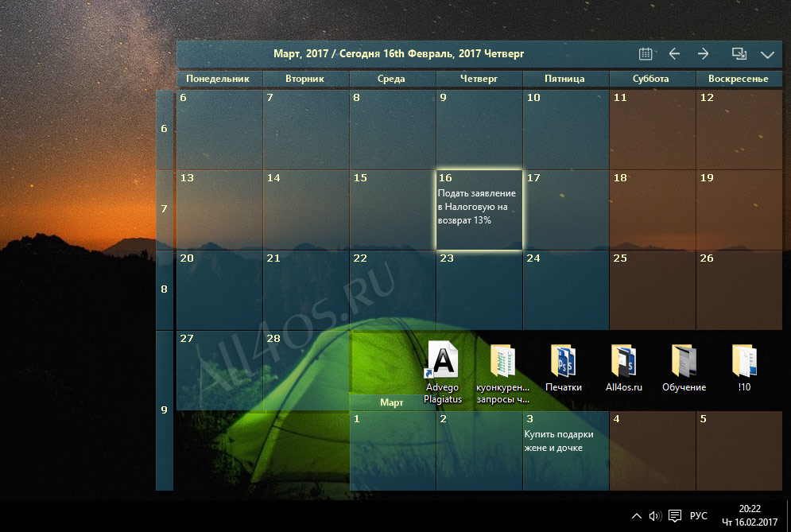Screen dimensions: 791x532
Task: Click the Среда column header
Action: [393, 79]
